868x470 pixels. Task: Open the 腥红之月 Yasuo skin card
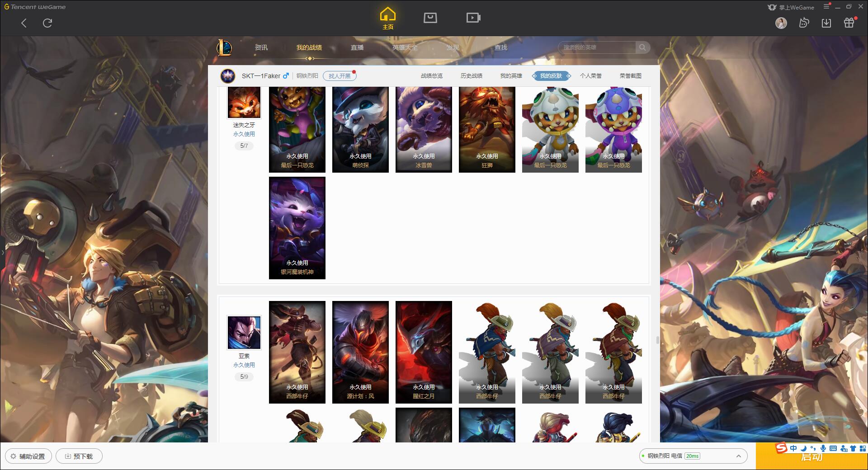(424, 352)
